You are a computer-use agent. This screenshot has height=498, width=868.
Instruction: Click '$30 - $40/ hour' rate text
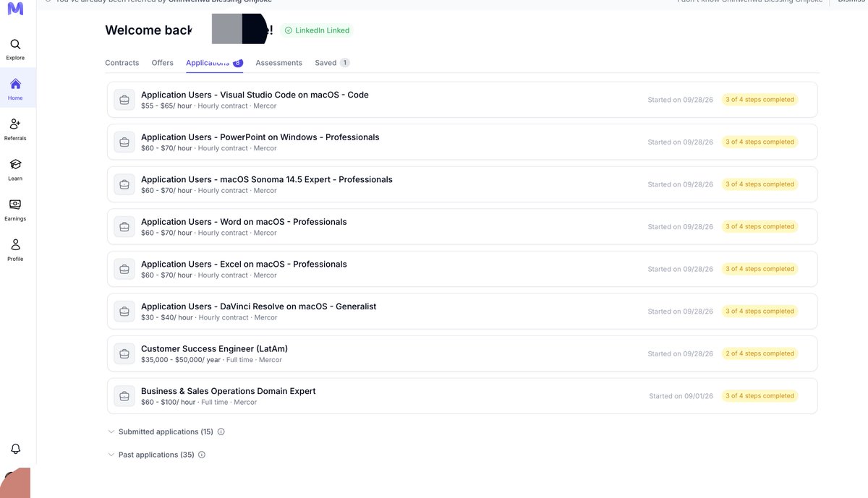coord(167,317)
